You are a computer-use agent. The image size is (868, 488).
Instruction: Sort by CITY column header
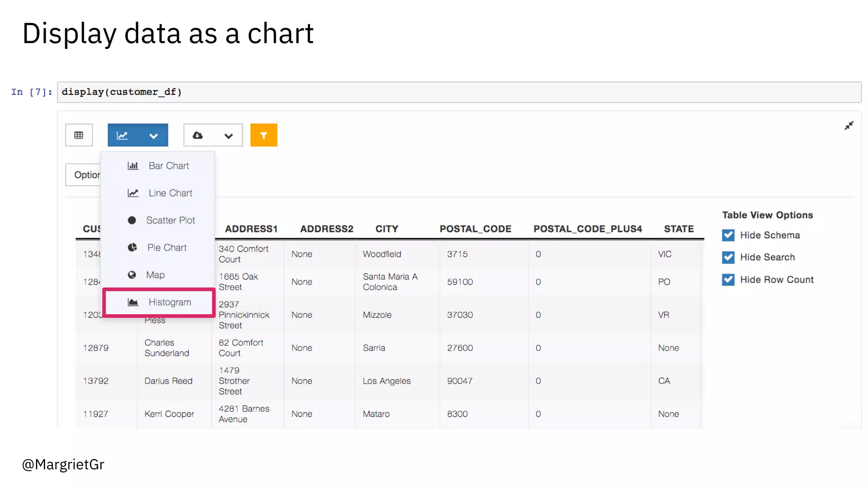click(x=387, y=229)
